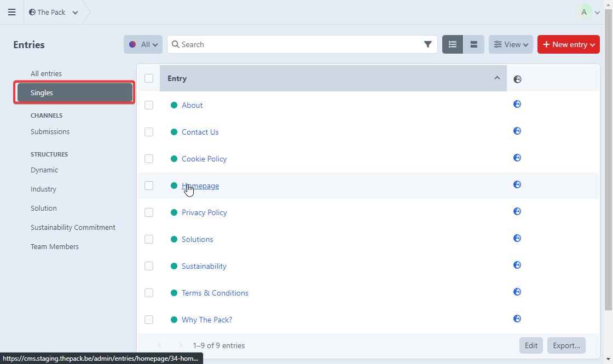Expand the View options dropdown
The height and width of the screenshot is (364, 613).
pos(511,44)
